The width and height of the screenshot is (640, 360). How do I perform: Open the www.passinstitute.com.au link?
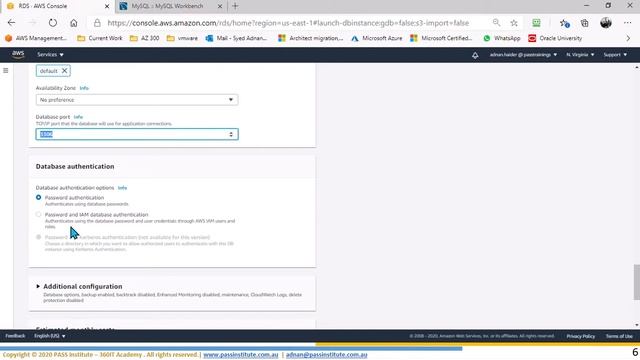coord(241,355)
